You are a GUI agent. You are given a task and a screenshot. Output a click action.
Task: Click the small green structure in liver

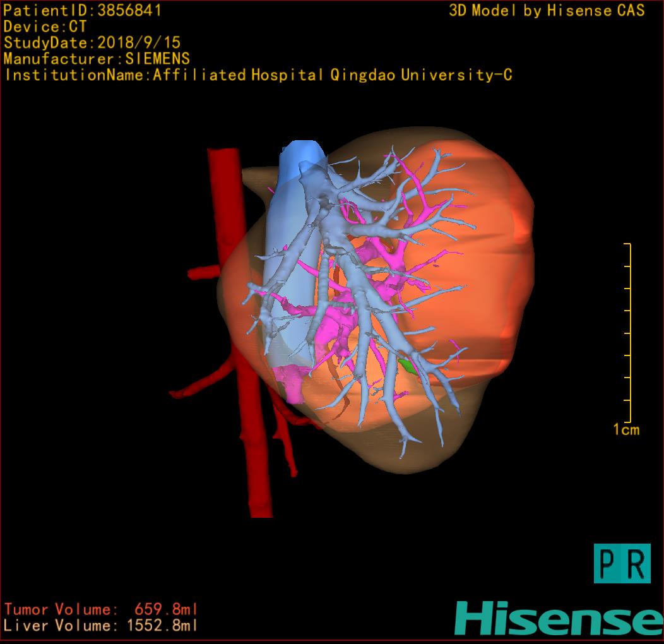point(408,365)
